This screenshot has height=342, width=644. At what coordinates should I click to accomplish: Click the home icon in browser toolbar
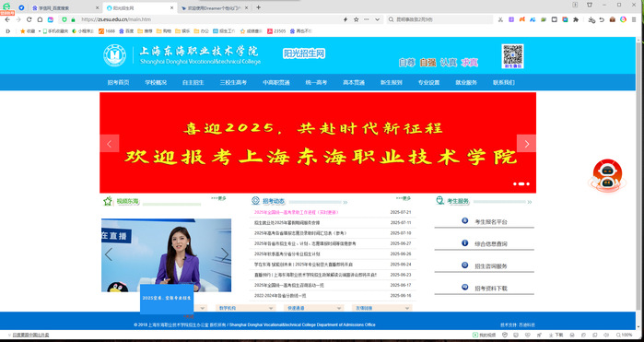click(40, 19)
